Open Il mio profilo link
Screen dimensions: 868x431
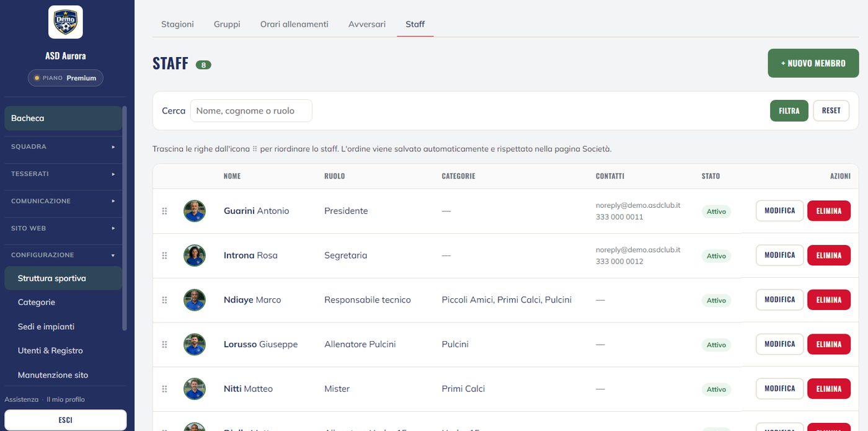tap(66, 399)
